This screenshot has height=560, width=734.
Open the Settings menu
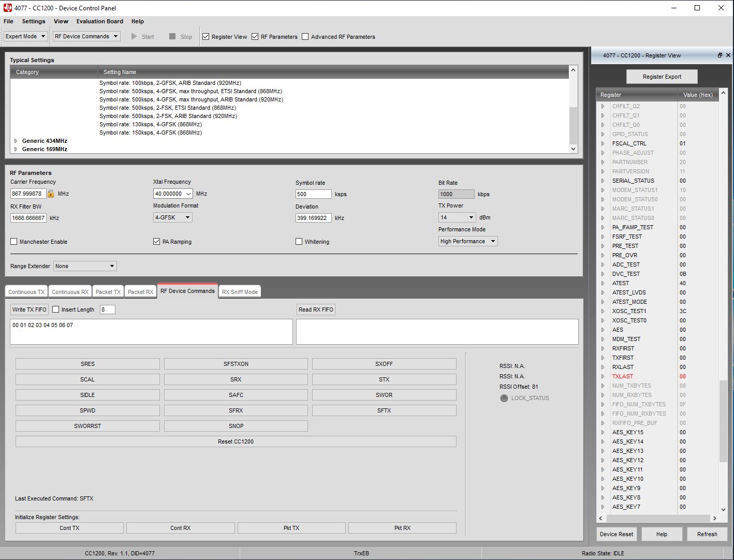pos(34,21)
